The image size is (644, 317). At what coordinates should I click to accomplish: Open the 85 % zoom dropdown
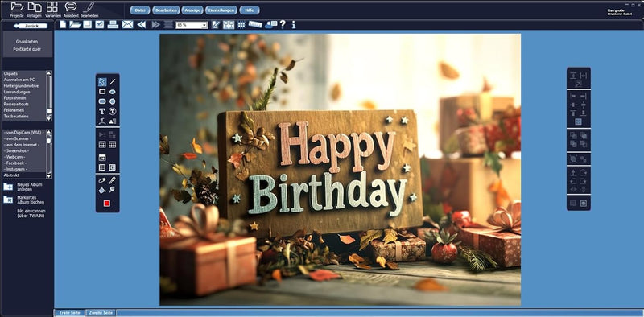(192, 25)
